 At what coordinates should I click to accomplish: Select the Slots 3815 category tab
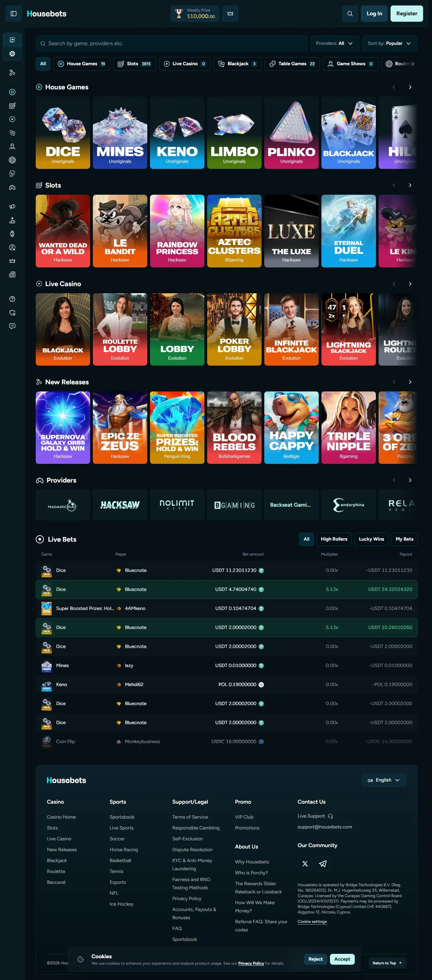134,64
